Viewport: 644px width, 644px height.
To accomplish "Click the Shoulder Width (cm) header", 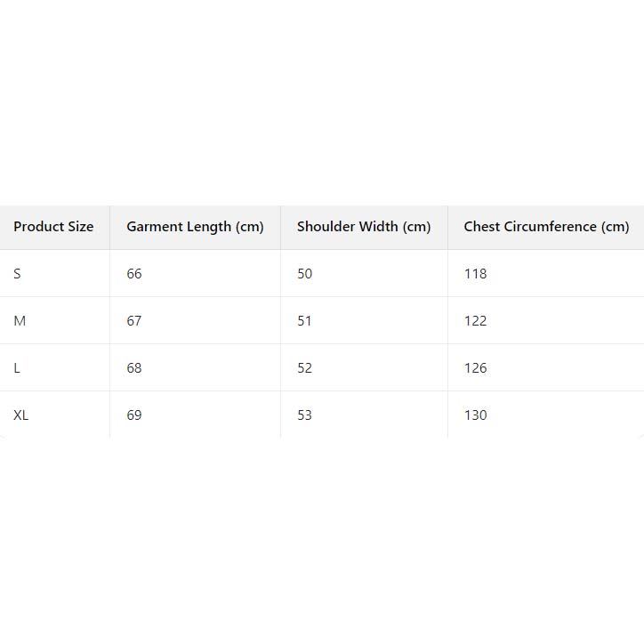I will coord(364,227).
